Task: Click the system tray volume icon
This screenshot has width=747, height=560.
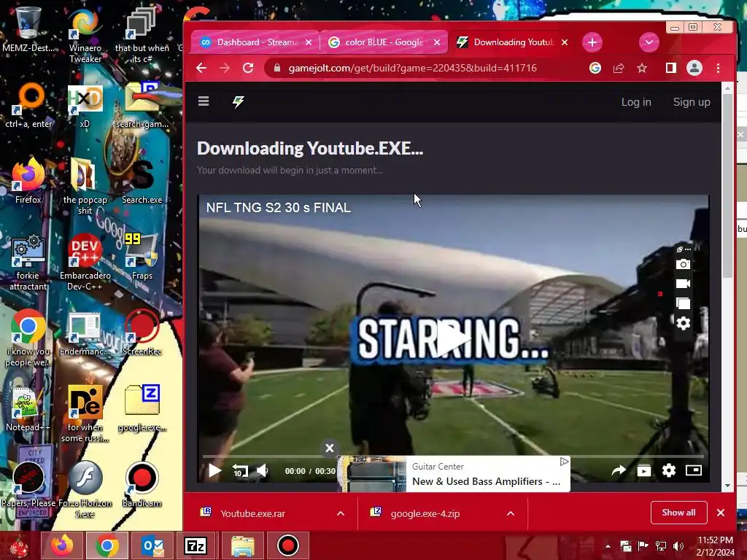Action: 678,546
